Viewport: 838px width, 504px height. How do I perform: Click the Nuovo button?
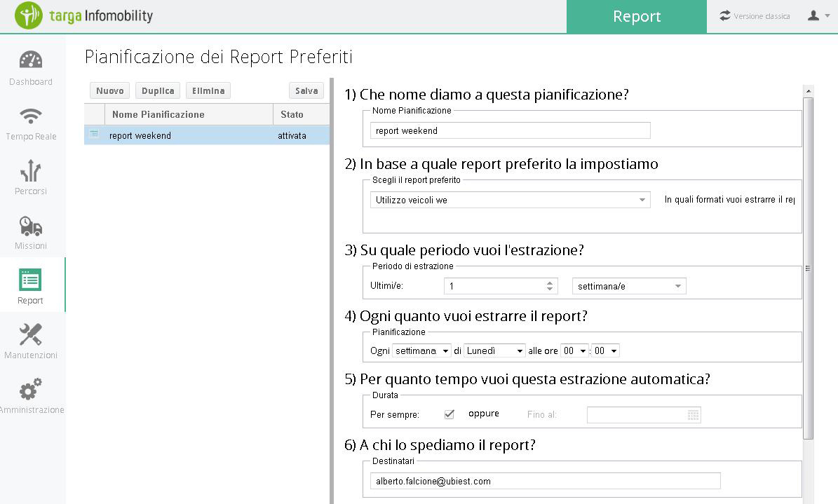tap(109, 91)
